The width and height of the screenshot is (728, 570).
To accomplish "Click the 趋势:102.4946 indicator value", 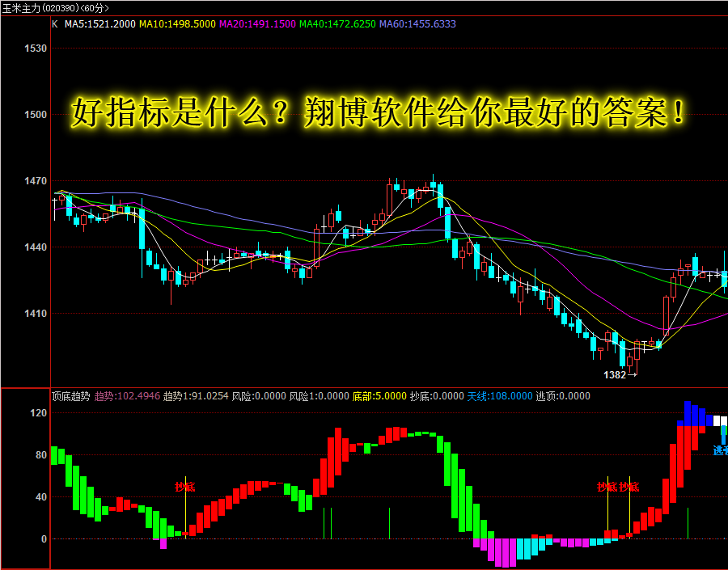I will 127,396.
